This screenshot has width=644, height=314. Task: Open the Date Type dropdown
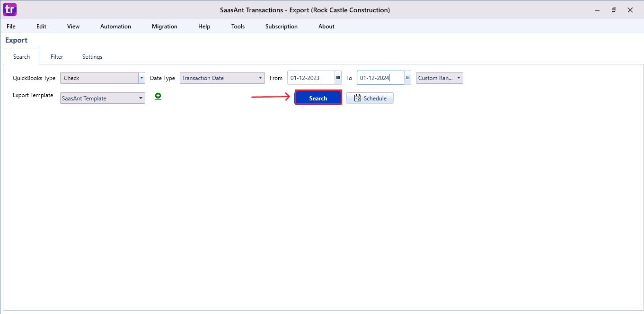click(x=261, y=78)
